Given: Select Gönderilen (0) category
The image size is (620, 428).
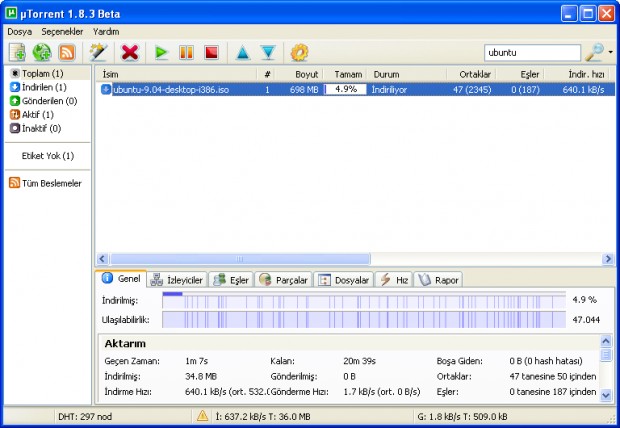Looking at the screenshot, I should point(43,101).
